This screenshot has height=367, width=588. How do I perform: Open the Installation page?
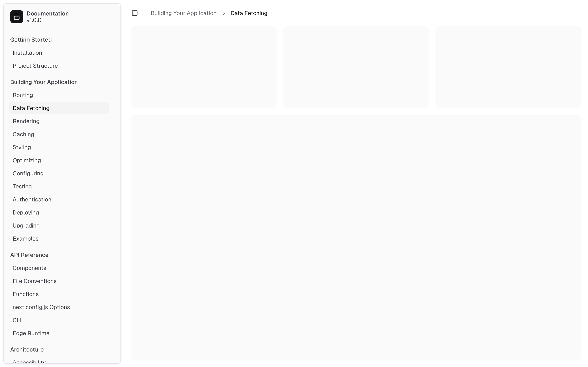click(27, 53)
